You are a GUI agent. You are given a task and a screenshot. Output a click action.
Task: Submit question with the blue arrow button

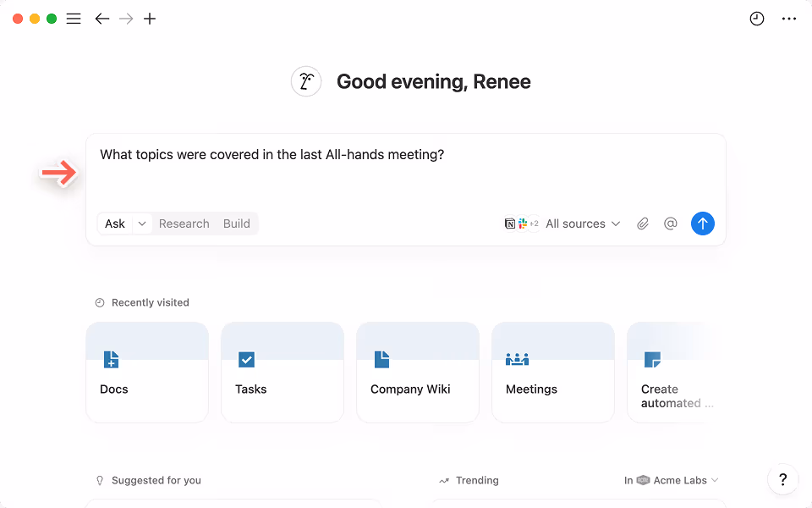tap(703, 224)
